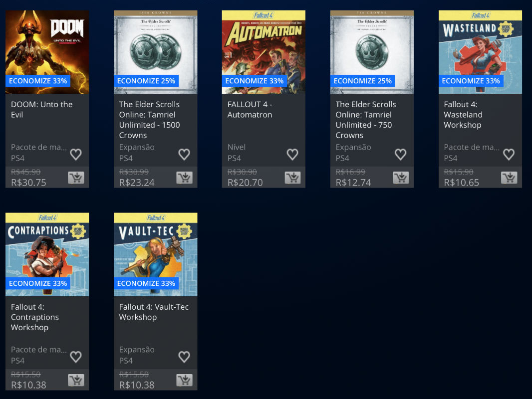Open the Vault-Tec Workshop cover image
This screenshot has height=399, width=532.
(155, 254)
